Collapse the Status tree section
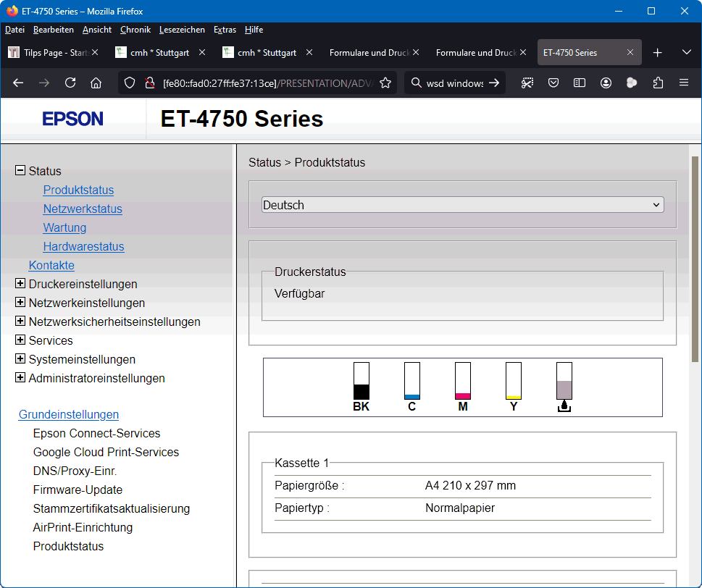 click(x=20, y=171)
